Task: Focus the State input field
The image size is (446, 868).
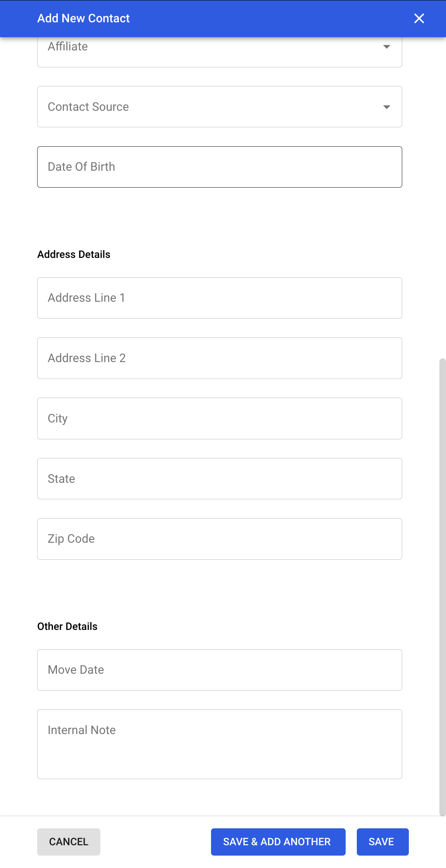Action: pos(219,479)
